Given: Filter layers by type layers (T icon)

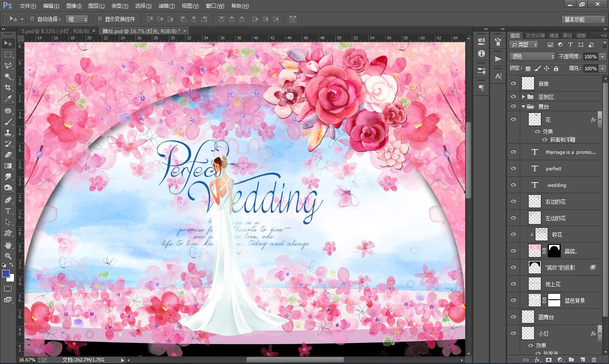Looking at the screenshot, I should (570, 44).
